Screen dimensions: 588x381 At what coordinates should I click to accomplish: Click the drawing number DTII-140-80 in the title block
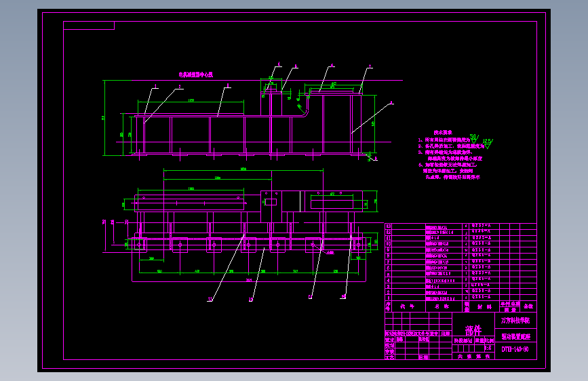[x=515, y=350]
